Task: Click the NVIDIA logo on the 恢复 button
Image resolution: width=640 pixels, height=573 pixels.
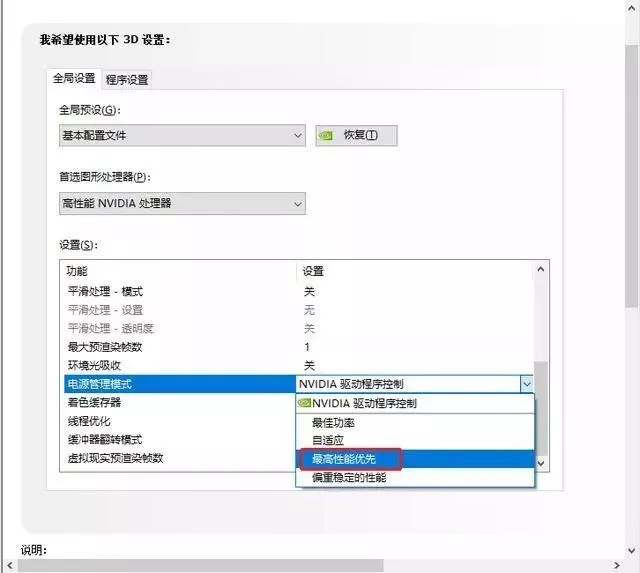Action: [x=326, y=135]
